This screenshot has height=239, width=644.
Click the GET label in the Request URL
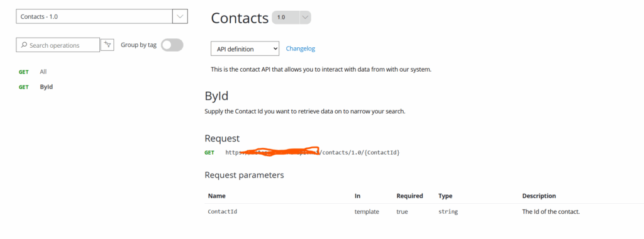tap(209, 152)
